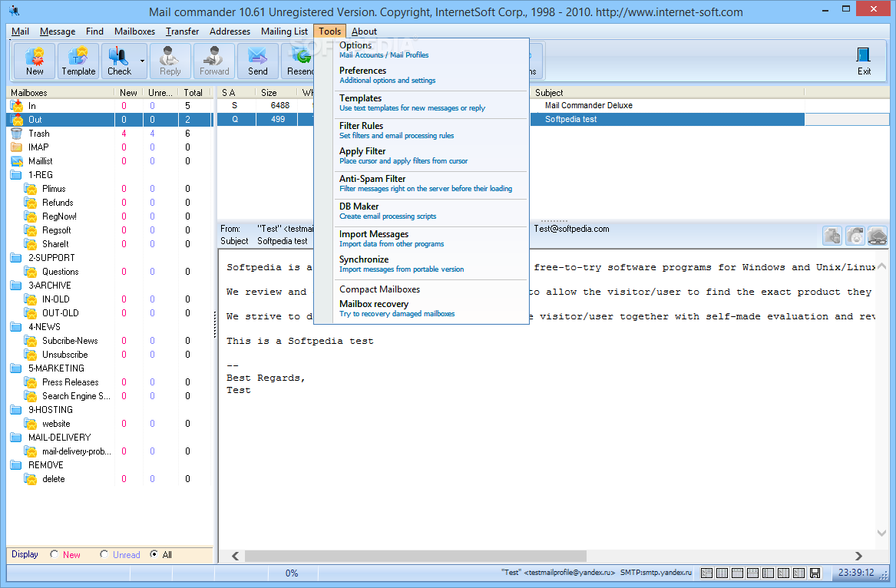Check mail with the Check icon

119,61
